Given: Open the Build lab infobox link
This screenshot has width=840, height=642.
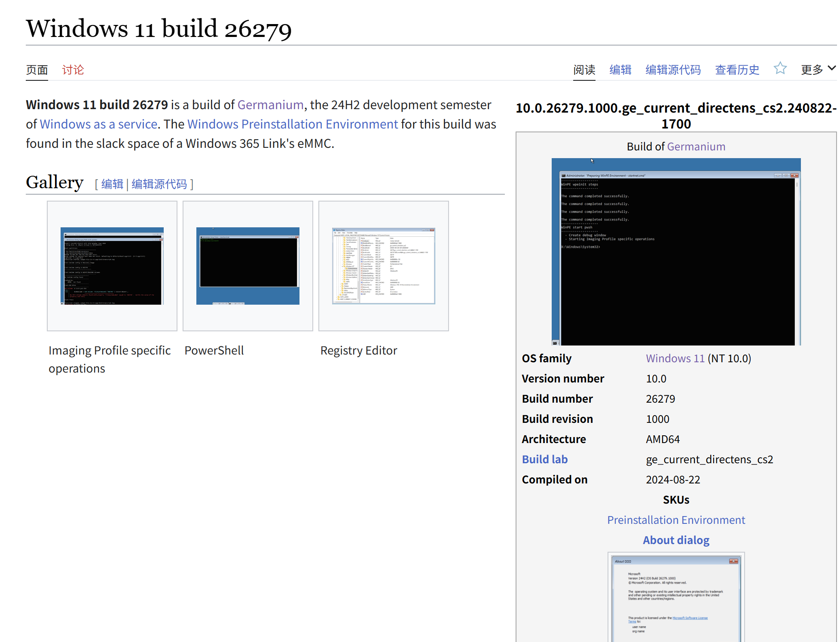Looking at the screenshot, I should pos(544,459).
